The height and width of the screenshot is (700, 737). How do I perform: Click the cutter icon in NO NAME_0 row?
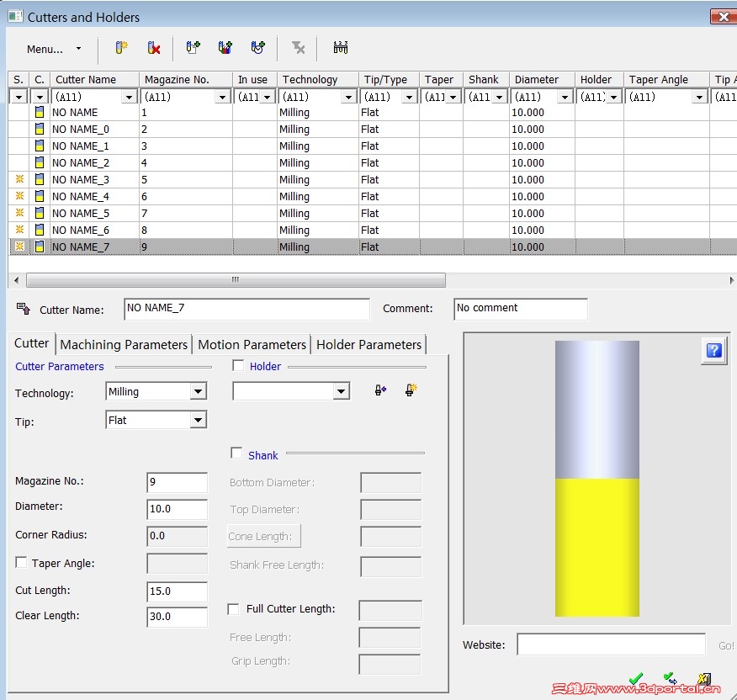tap(40, 130)
